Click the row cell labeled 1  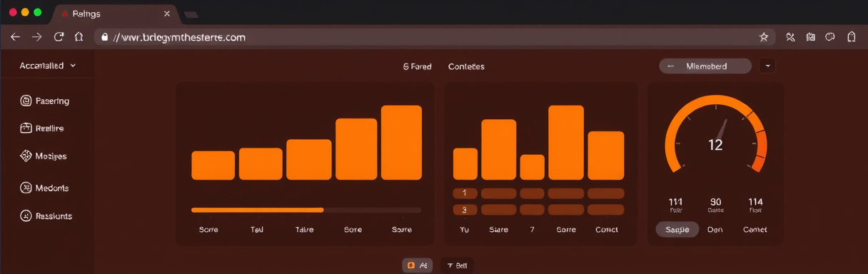pos(465,193)
